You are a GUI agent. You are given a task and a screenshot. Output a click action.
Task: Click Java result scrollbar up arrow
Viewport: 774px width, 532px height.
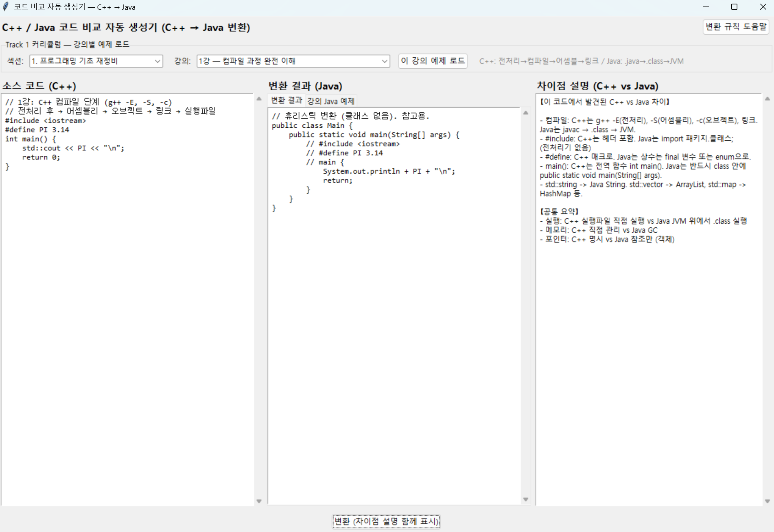(526, 113)
